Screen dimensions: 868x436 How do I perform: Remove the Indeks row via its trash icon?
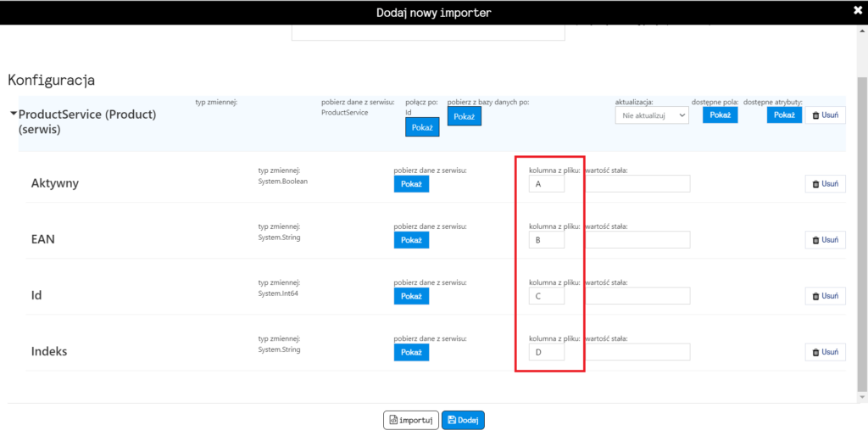click(826, 352)
